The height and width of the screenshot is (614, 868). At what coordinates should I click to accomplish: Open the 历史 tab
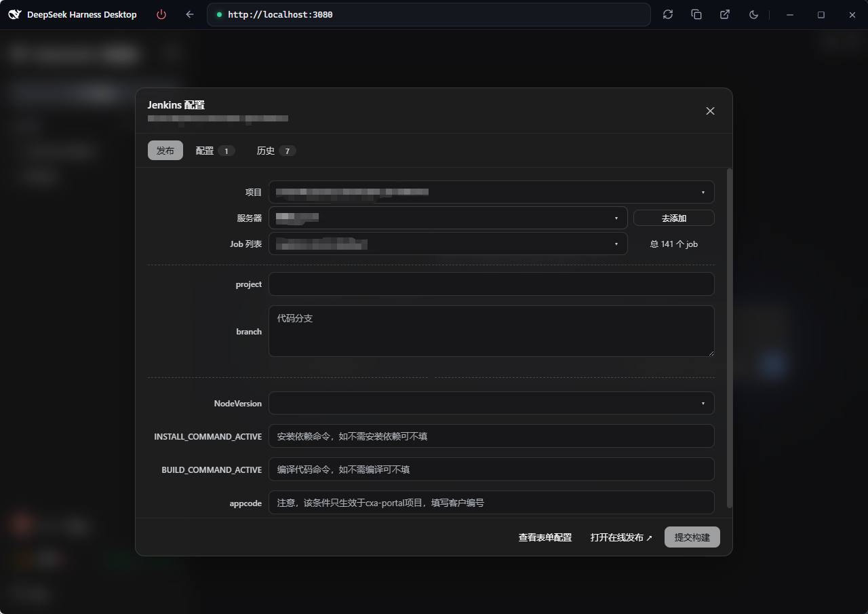276,151
